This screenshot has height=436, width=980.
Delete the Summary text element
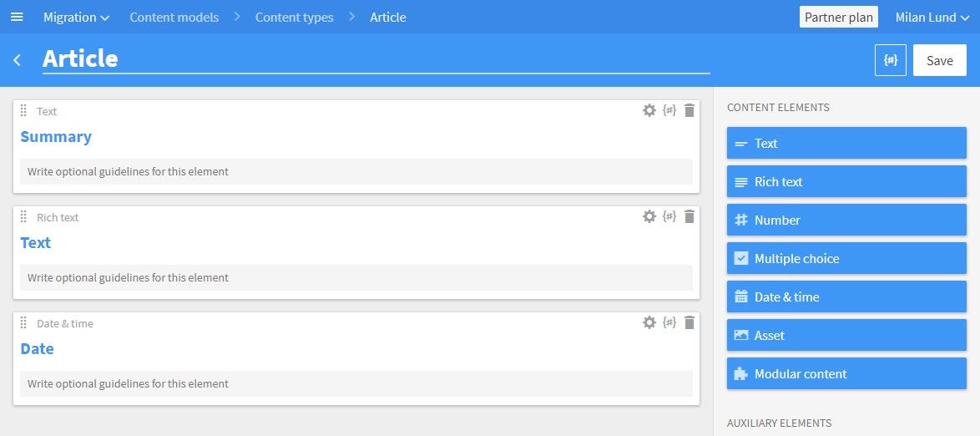(x=690, y=111)
